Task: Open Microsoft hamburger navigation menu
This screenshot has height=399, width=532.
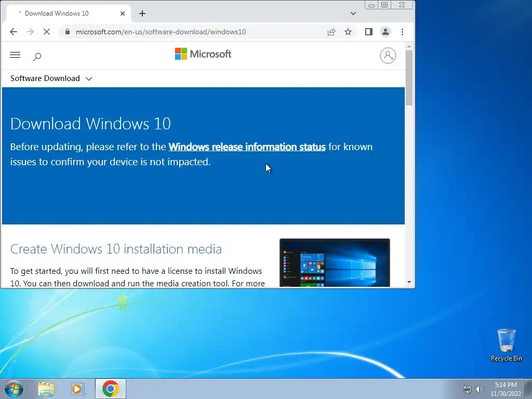Action: (15, 55)
